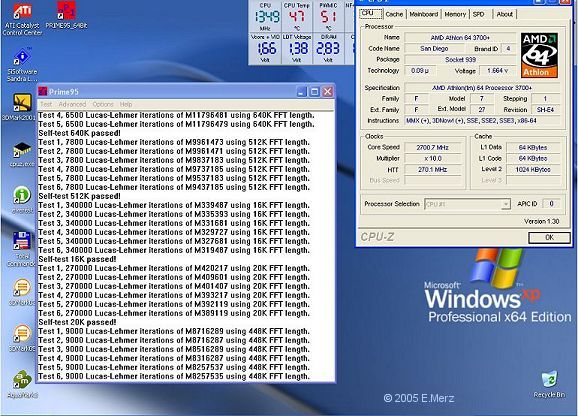Click the Ext. Model value '27'
Screen dimensions: 578x416
[482, 109]
